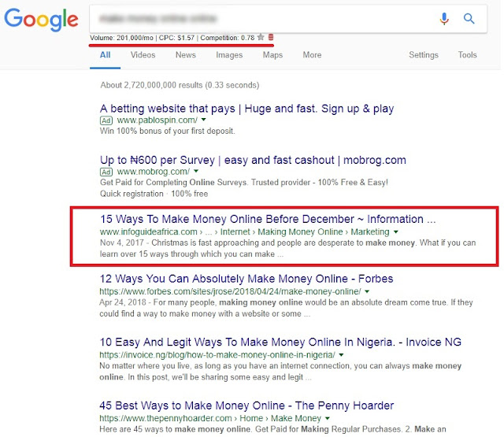Click the Quick registration ad extension text

154,194
